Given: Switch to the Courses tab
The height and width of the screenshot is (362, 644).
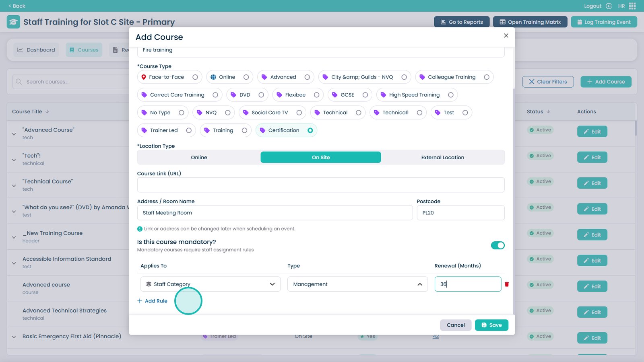Looking at the screenshot, I should pos(84,50).
